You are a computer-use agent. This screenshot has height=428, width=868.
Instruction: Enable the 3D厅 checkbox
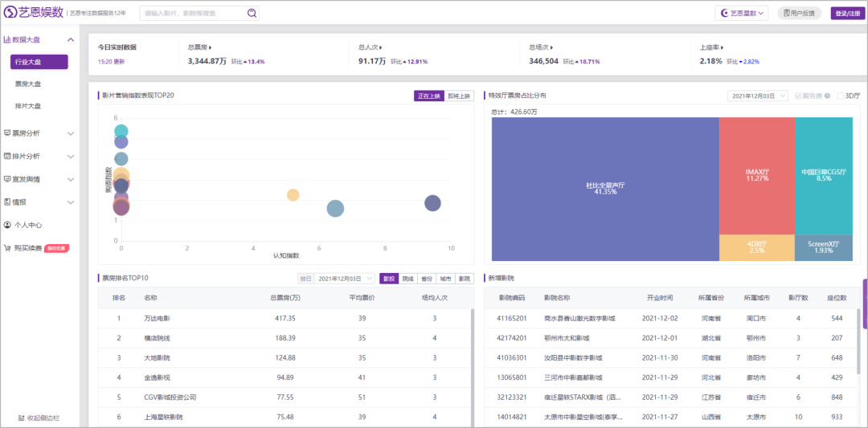841,96
